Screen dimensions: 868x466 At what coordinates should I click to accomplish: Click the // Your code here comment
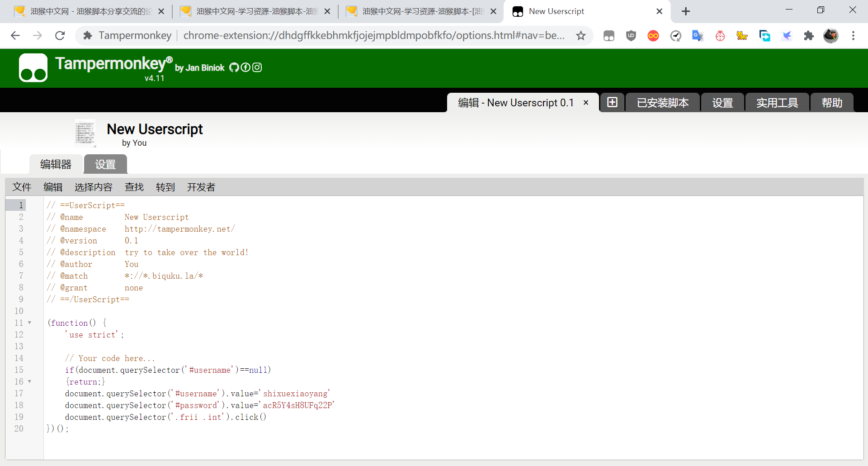pos(110,358)
